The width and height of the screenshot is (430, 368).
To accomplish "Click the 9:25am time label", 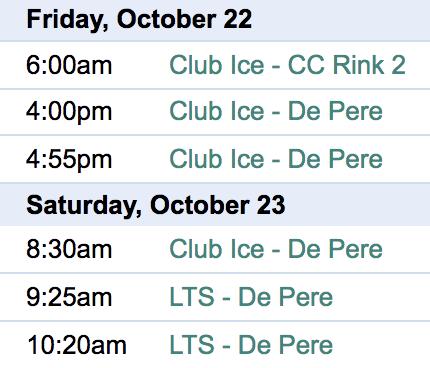I will click(x=69, y=297).
